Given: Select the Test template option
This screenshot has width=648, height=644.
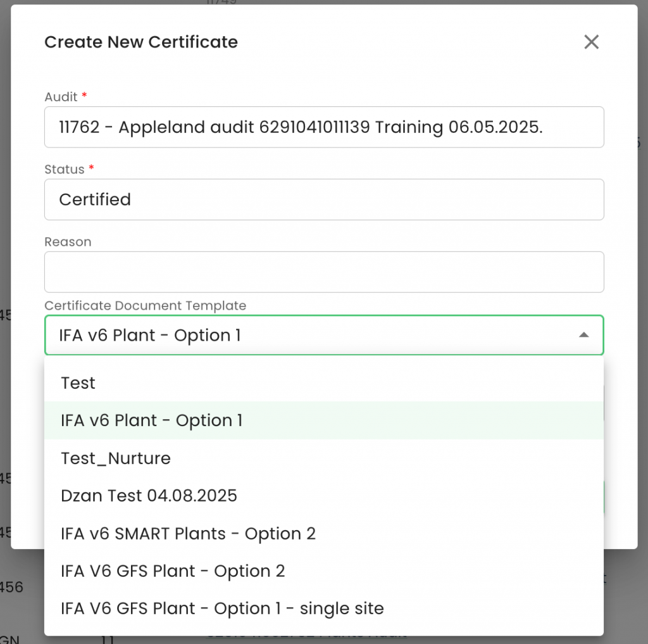Looking at the screenshot, I should click(78, 383).
